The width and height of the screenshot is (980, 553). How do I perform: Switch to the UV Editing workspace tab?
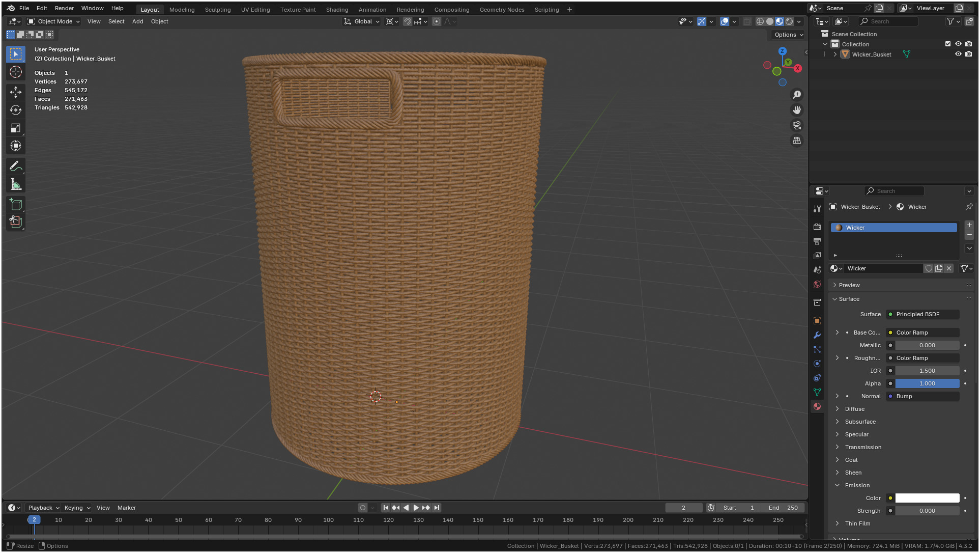255,9
